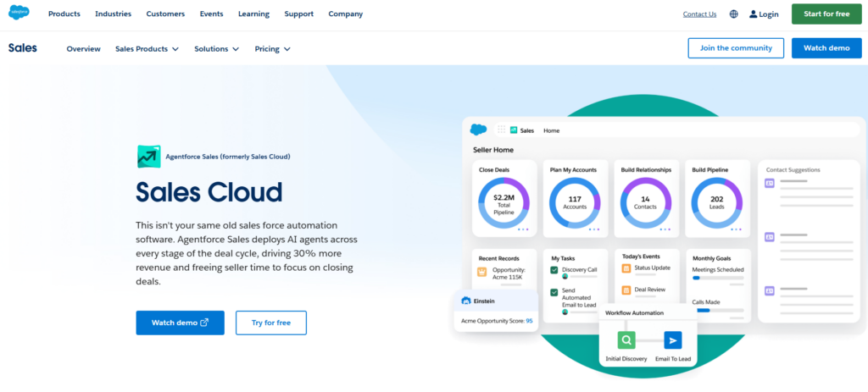Open the Learning menu
The height and width of the screenshot is (392, 868).
(x=254, y=14)
